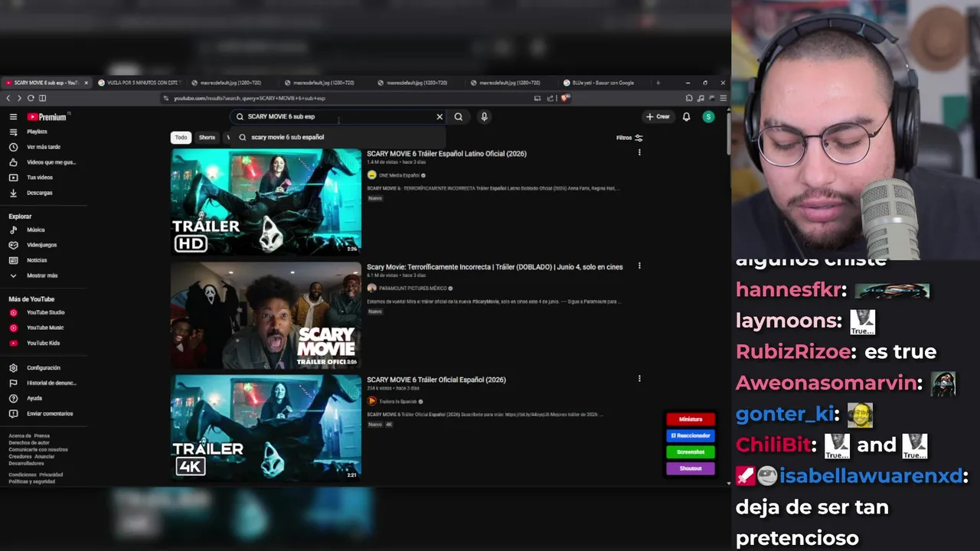Open the YouTube hamburger guide menu
Image resolution: width=980 pixels, height=551 pixels.
click(13, 117)
